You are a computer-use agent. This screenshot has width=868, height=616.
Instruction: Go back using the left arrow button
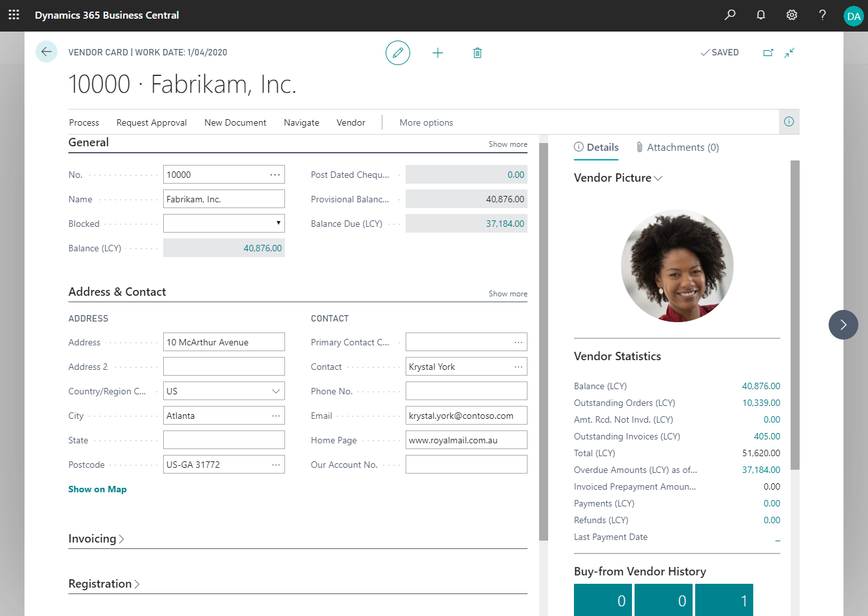tap(46, 52)
